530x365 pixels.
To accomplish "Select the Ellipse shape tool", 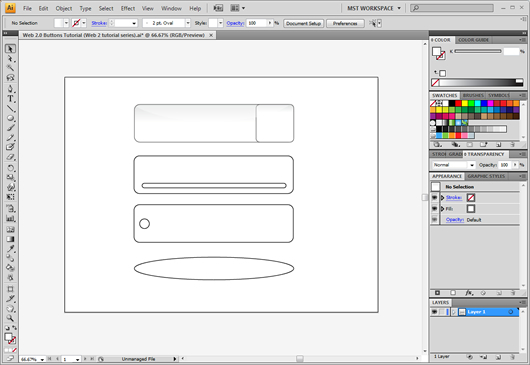I will [x=10, y=118].
